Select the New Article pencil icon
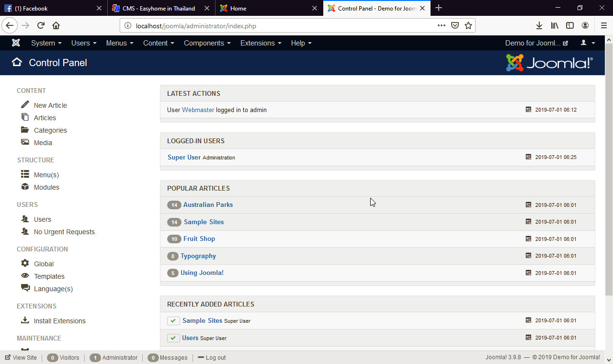613x364 pixels. pyautogui.click(x=25, y=105)
